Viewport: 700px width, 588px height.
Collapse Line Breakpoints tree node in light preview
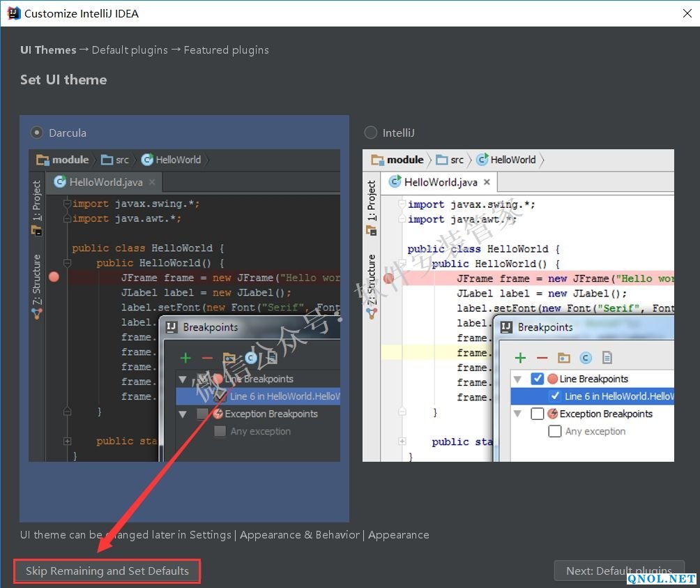click(518, 379)
